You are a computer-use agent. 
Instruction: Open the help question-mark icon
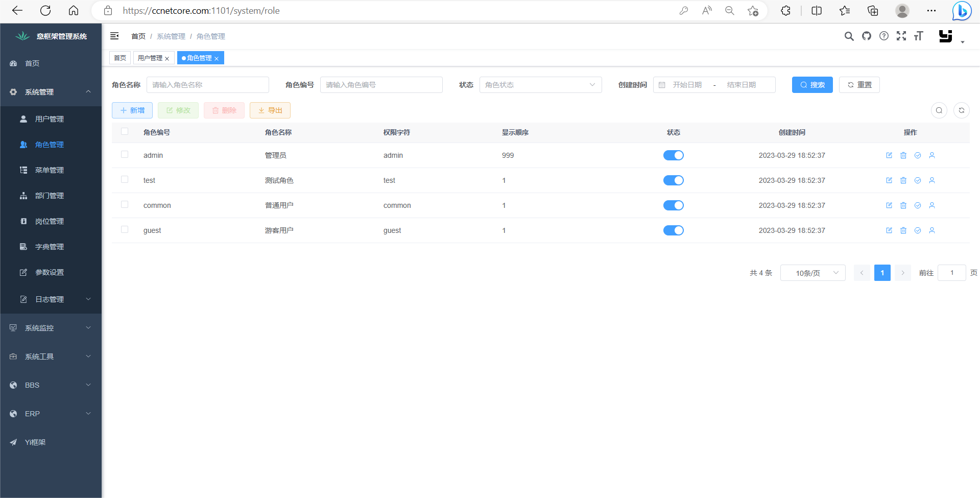point(884,36)
